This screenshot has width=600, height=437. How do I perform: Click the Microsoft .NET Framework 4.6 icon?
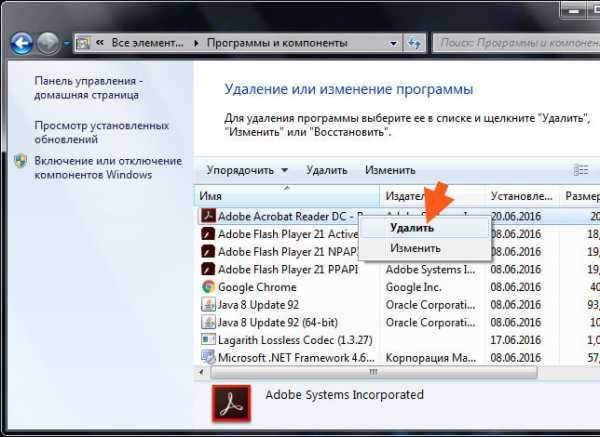(208, 357)
